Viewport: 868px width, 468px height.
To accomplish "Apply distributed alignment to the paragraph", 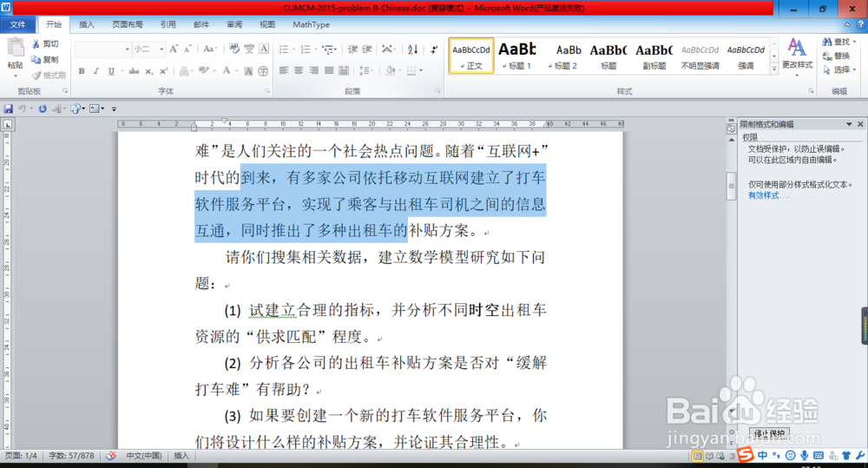I will point(344,70).
